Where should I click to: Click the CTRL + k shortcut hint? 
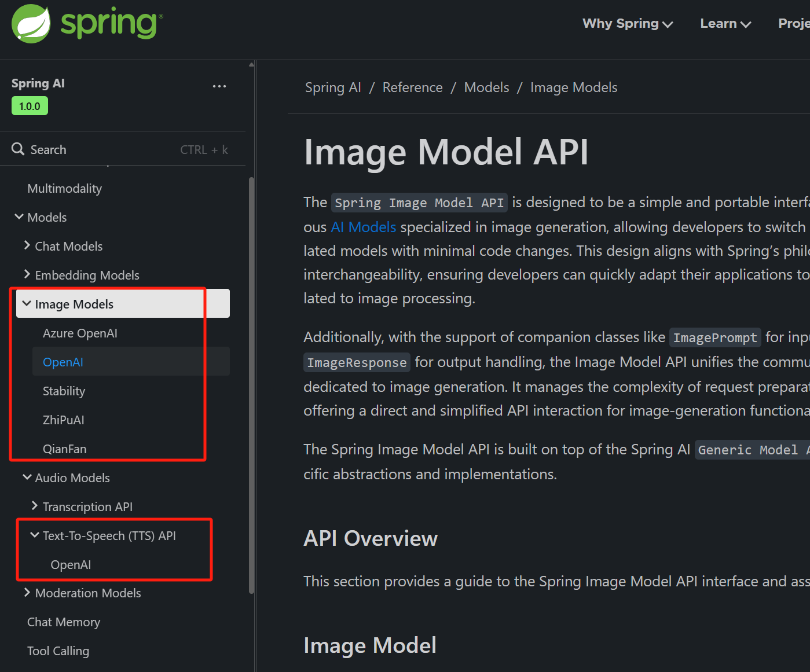click(204, 150)
